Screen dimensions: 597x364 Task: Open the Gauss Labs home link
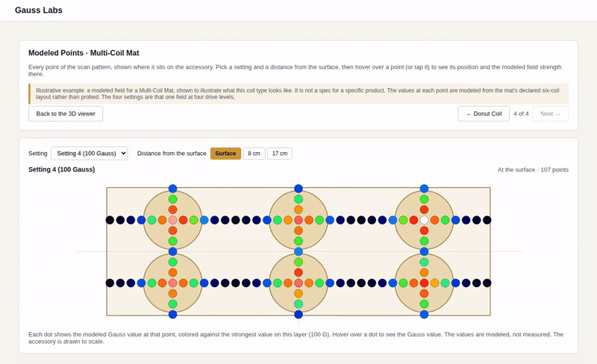pos(39,10)
